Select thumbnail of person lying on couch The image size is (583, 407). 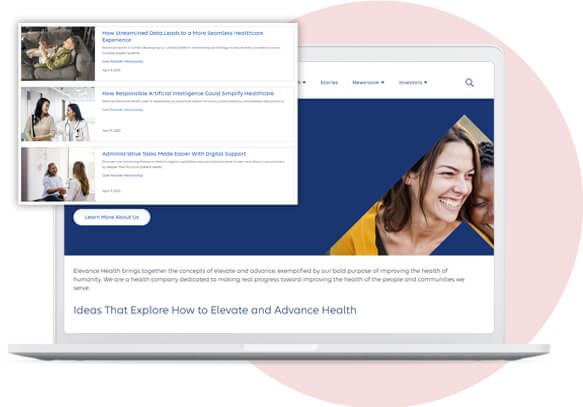(x=58, y=54)
